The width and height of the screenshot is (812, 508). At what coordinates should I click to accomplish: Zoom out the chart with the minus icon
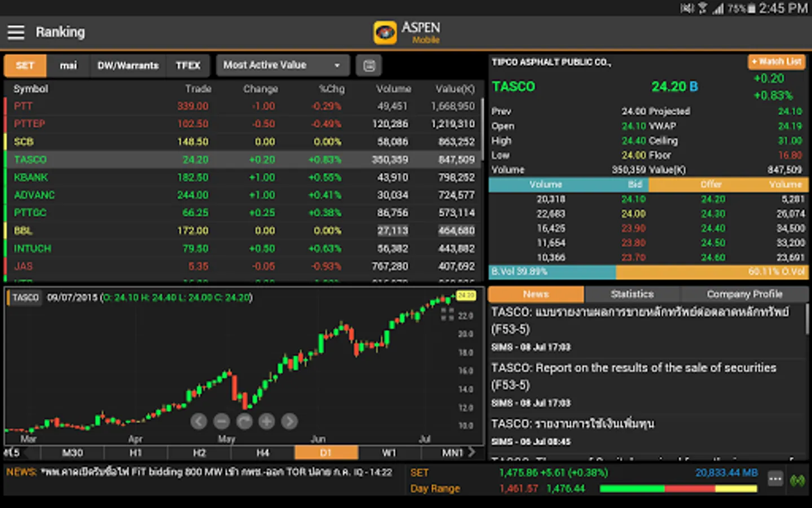pyautogui.click(x=222, y=421)
